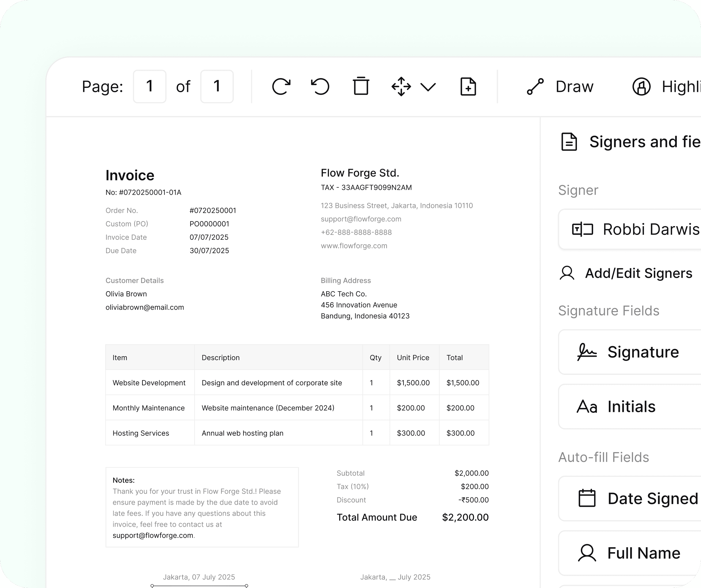Click the rotate clockwise icon
Image resolution: width=701 pixels, height=588 pixels.
click(281, 87)
